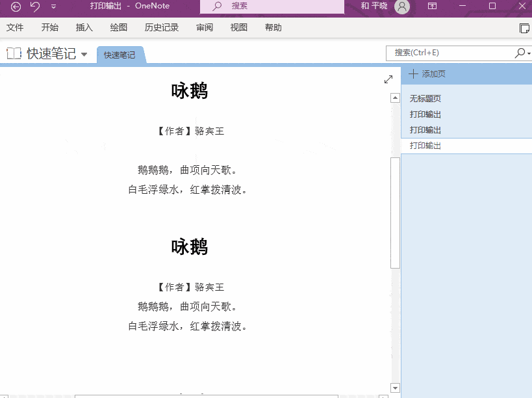Expand the 快速笔记 notebook dropdown
This screenshot has width=532, height=398.
click(x=84, y=55)
